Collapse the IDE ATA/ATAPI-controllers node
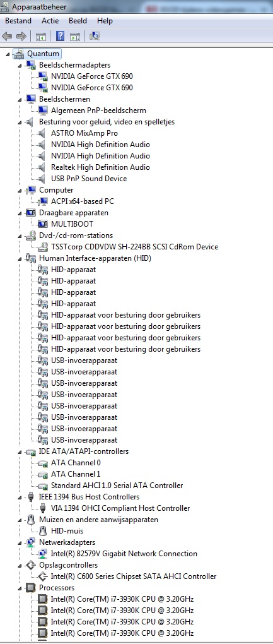 point(20,452)
